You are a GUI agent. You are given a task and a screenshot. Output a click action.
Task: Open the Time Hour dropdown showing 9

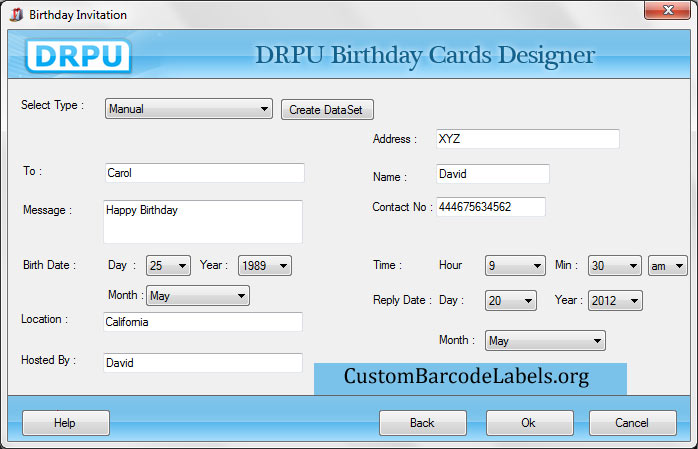(x=515, y=266)
